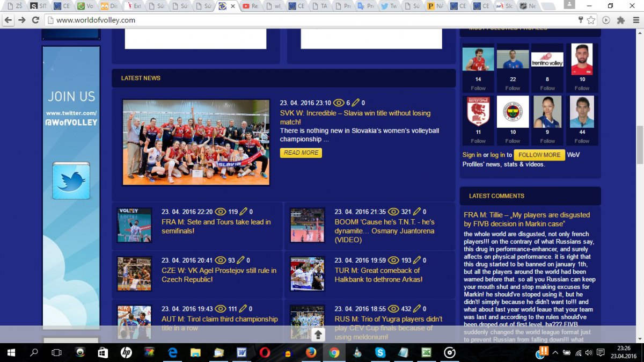The height and width of the screenshot is (362, 644).
Task: Close the active World of Volley tab
Action: 232,6
